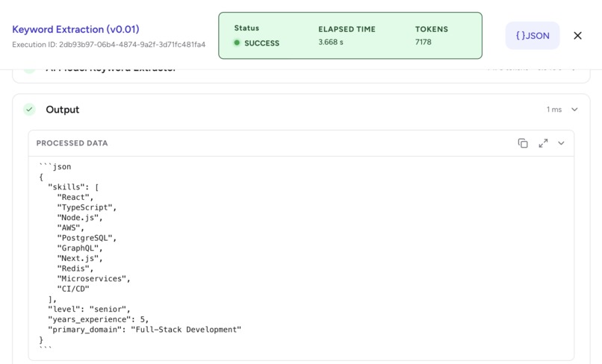The width and height of the screenshot is (602, 364).
Task: Collapse the Output step chevron
Action: point(574,110)
